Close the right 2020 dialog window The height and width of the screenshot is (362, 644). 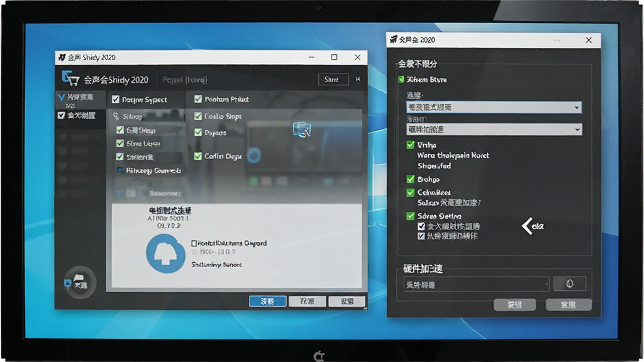[x=589, y=40]
